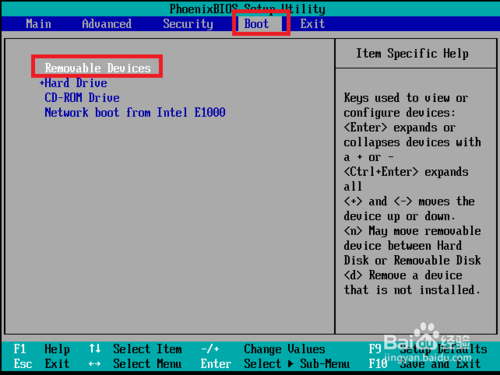
Task: Click help line '<n> May move removable'
Action: 412,231
